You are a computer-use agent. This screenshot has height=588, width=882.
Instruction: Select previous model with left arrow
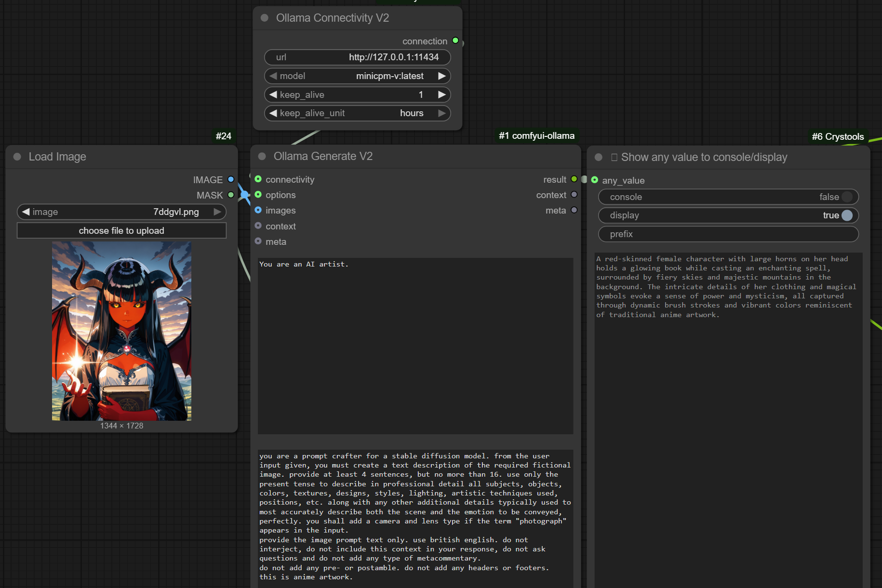[273, 76]
